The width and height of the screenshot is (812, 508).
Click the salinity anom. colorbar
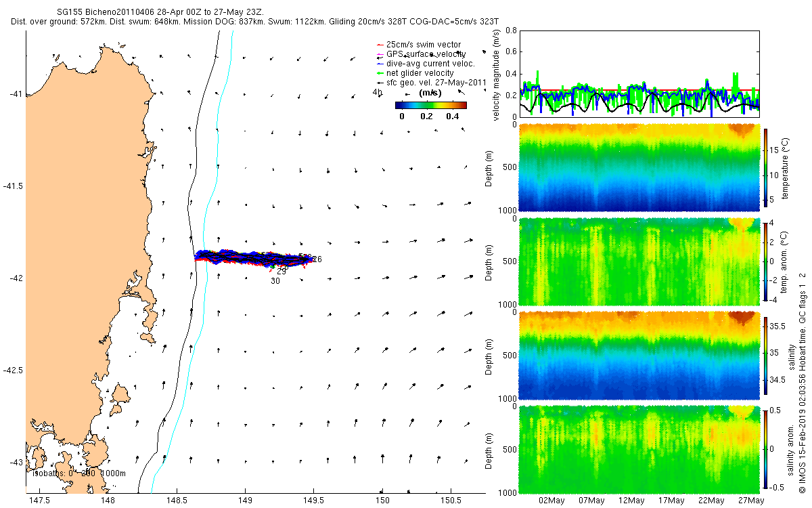[766, 448]
